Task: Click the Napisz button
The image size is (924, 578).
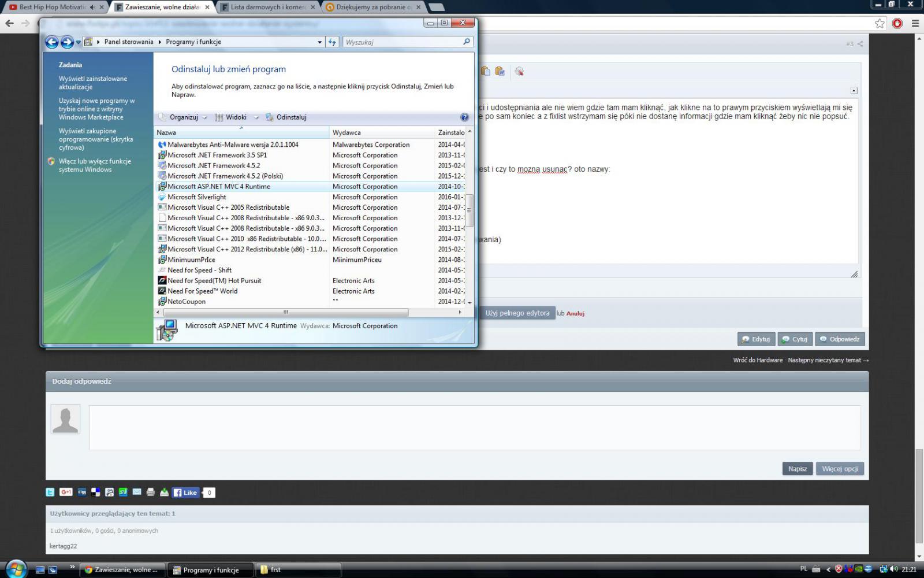Action: (798, 469)
